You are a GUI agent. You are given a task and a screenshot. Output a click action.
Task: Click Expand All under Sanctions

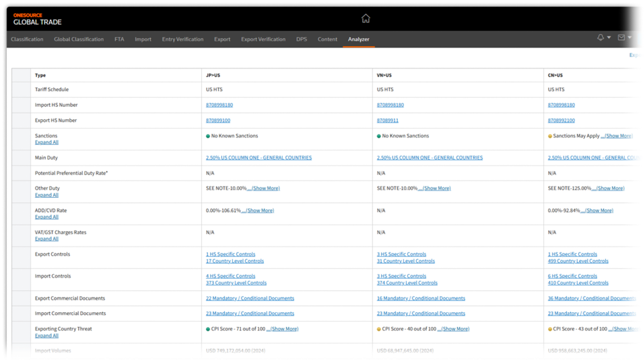click(46, 142)
